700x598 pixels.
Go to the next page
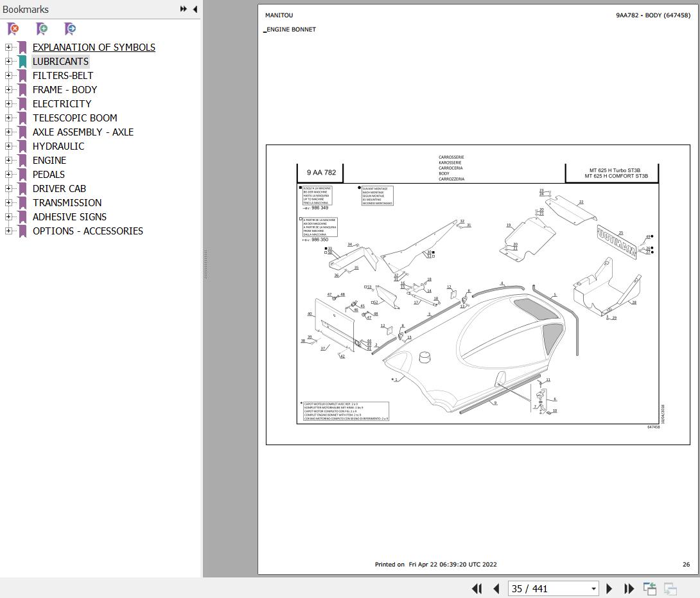tap(609, 588)
